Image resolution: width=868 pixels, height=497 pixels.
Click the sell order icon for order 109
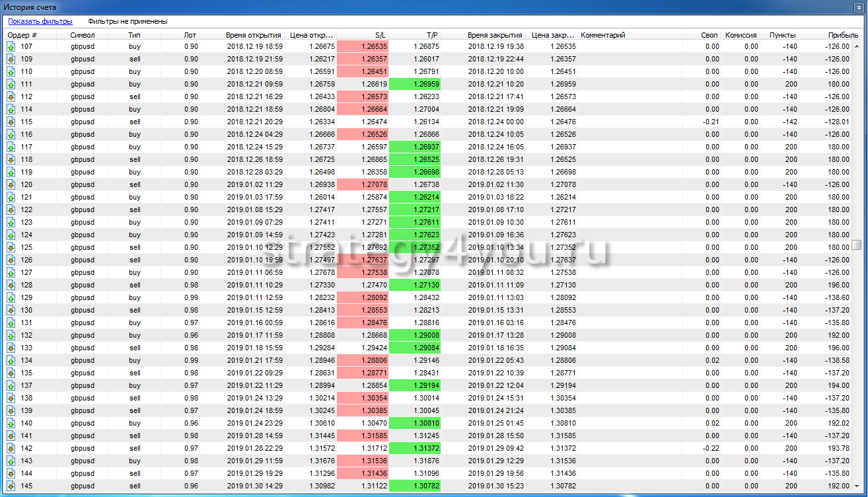click(x=11, y=59)
